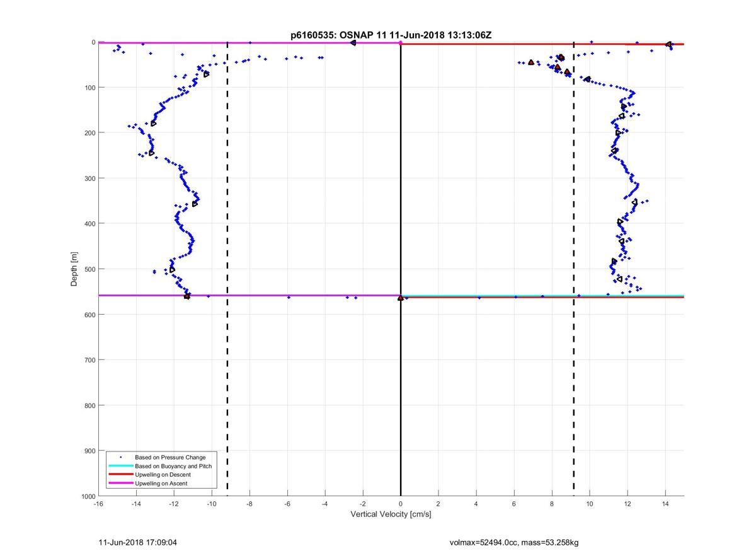This screenshot has width=756, height=558.
Task: Click the red triangle marker at zero velocity
Action: click(x=401, y=298)
